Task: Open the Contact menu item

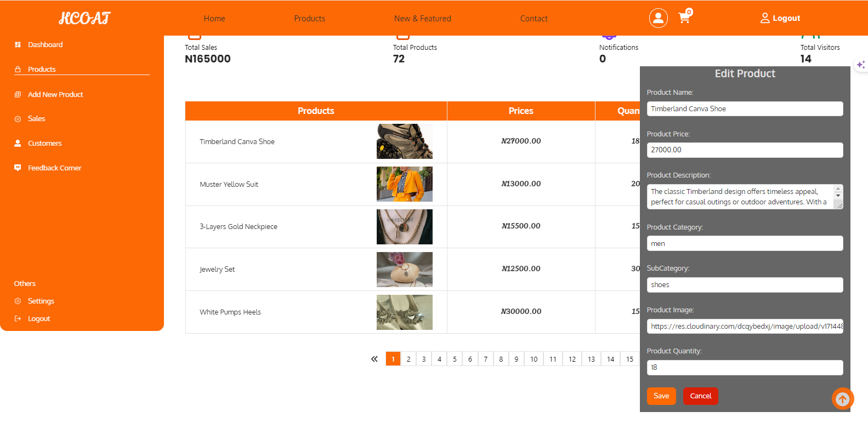Action: pyautogui.click(x=534, y=19)
